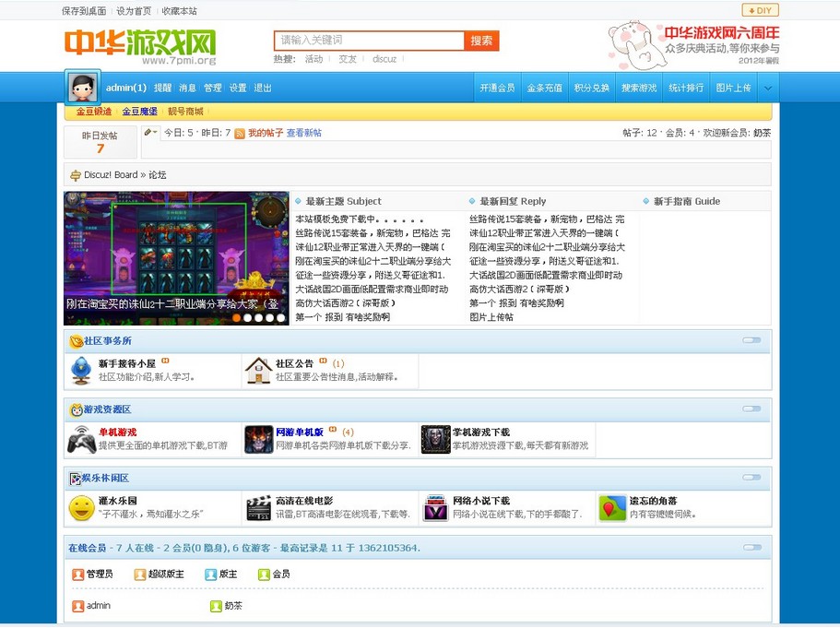Click the game screenshot slideshow image

[176, 258]
